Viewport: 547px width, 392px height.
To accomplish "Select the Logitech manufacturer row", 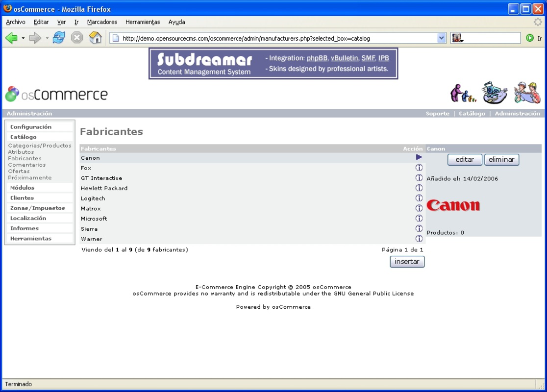I will (252, 198).
